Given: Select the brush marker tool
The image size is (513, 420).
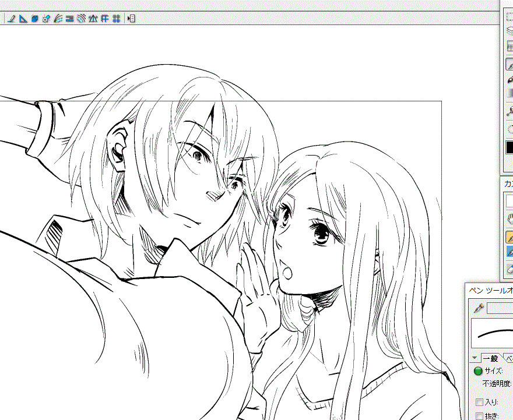Looking at the screenshot, I should coord(510,79).
